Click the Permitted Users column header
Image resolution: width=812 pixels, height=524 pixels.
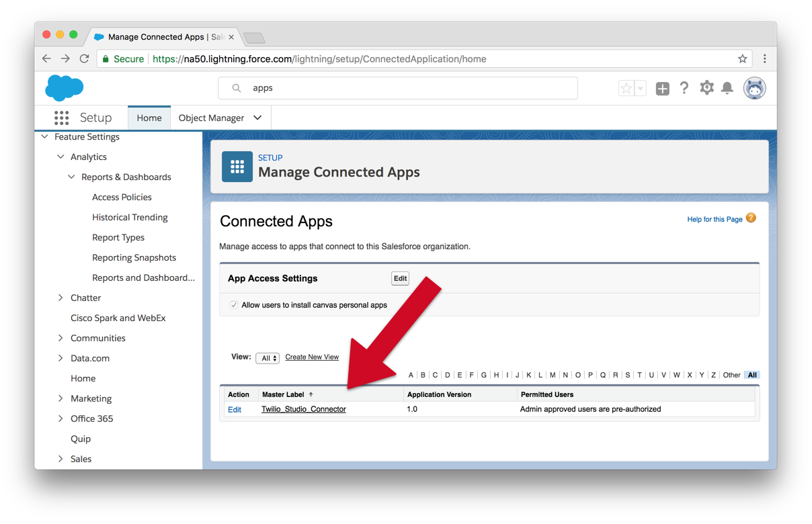pos(547,394)
